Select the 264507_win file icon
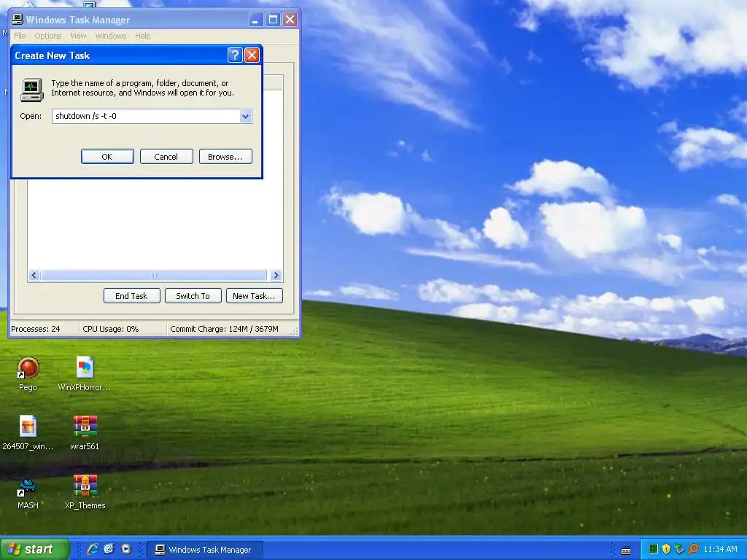 [28, 426]
